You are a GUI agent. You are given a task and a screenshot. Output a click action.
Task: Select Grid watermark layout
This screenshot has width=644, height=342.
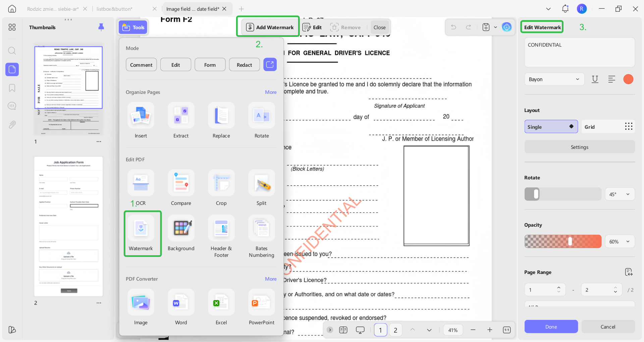608,127
